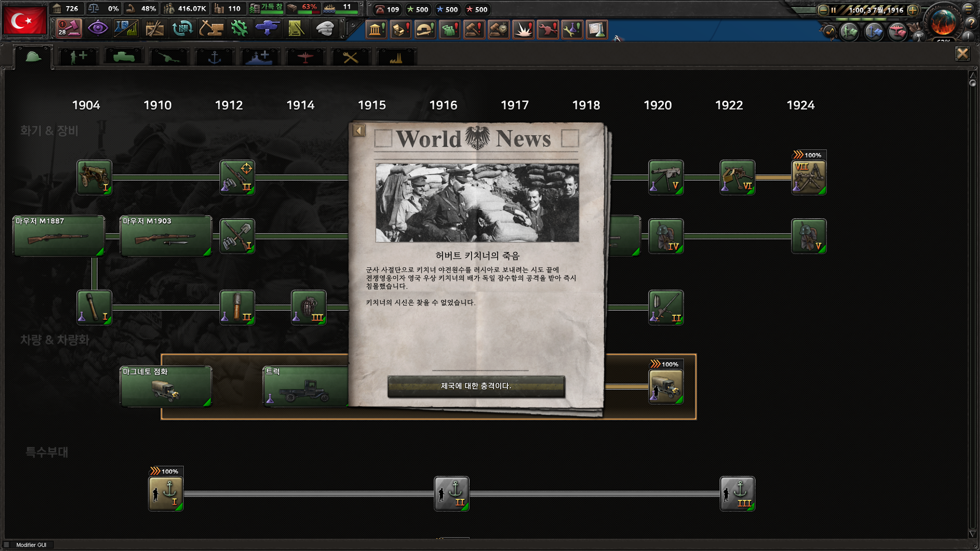
Task: Click the open crate alert icon
Action: tap(401, 30)
